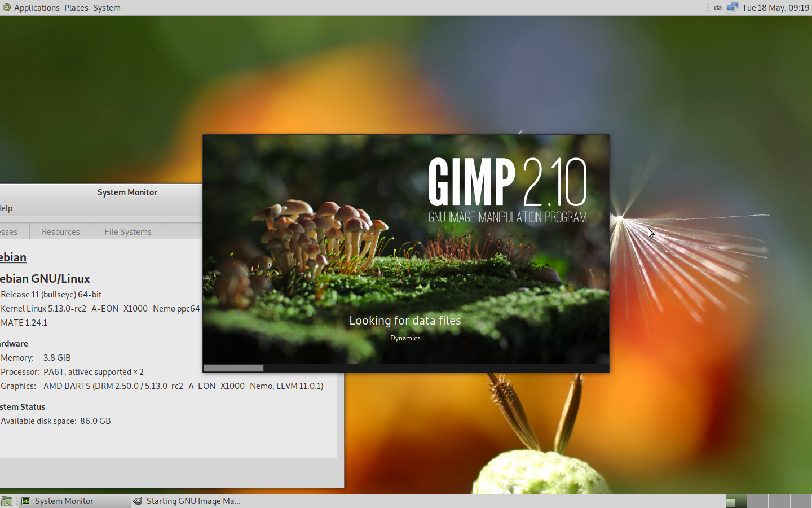Image resolution: width=812 pixels, height=508 pixels.
Task: Click the 'da' keyboard layout indicator
Action: click(717, 7)
